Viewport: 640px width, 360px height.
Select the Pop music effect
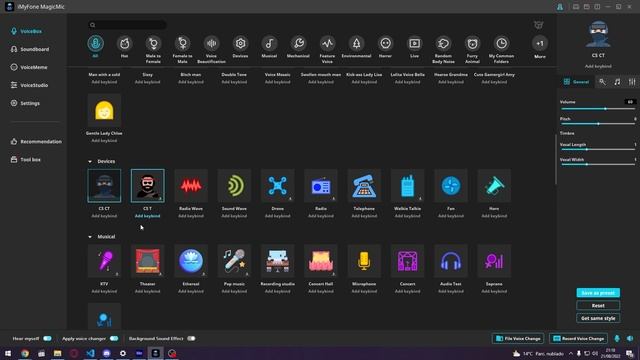click(x=234, y=261)
